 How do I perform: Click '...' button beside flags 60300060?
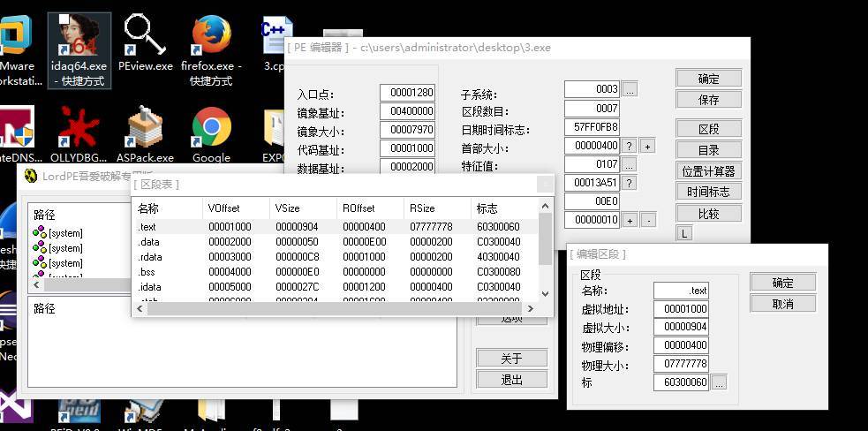[x=719, y=382]
